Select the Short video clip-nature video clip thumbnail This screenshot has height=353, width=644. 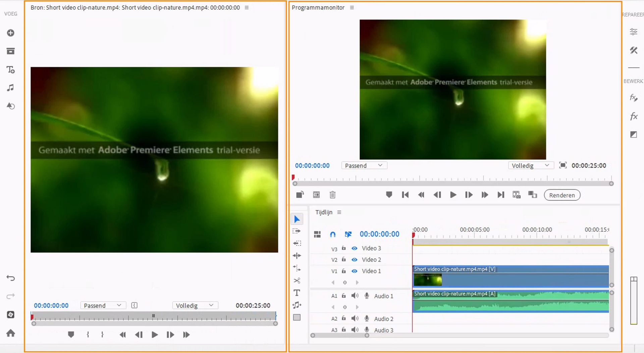point(428,280)
